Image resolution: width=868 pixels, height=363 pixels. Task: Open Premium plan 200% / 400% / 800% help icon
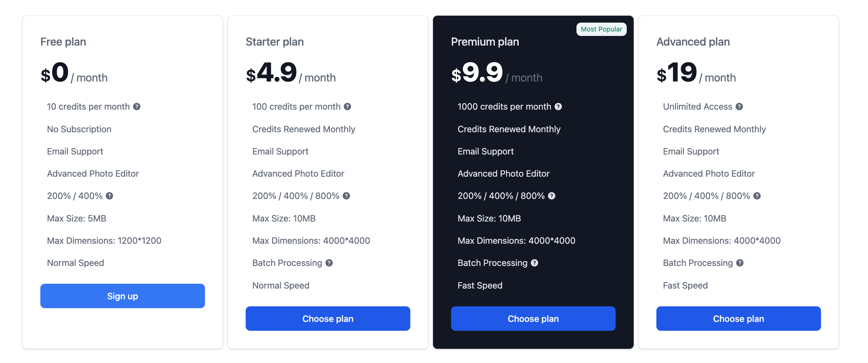tap(551, 196)
